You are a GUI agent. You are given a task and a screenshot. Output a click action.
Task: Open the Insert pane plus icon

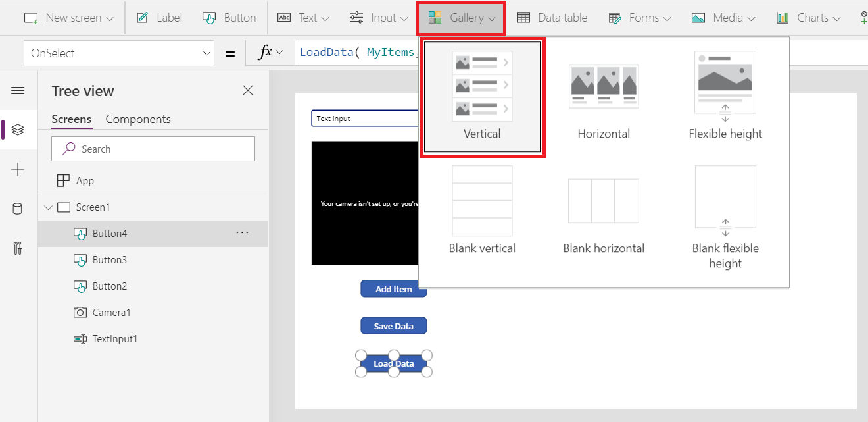pos(18,169)
